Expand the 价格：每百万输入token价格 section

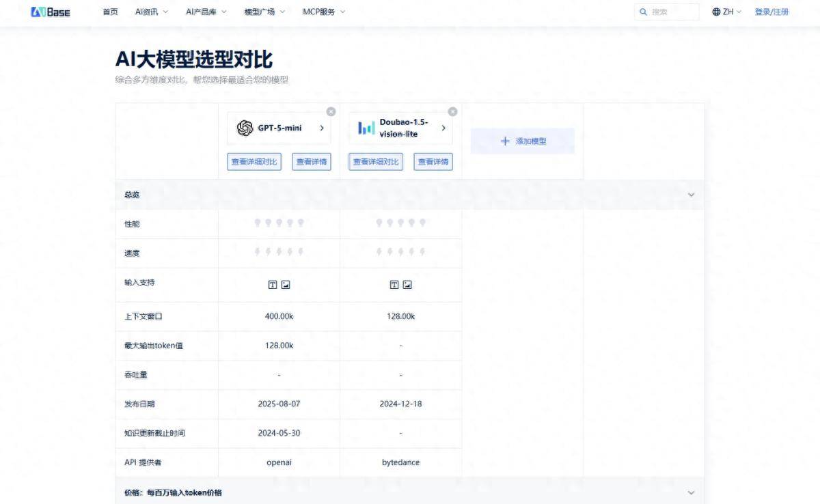691,492
